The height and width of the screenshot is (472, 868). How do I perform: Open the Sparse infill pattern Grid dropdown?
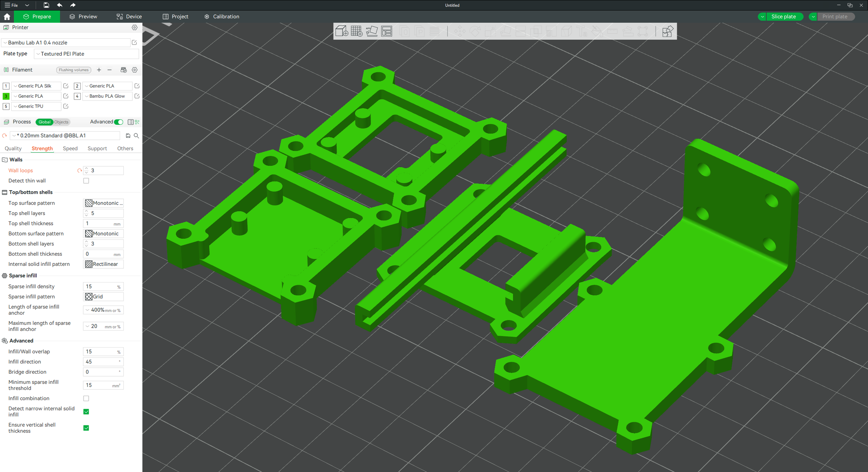(x=103, y=297)
